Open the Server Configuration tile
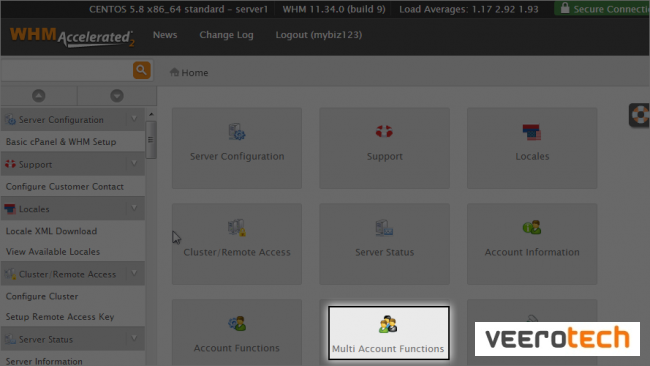The image size is (650, 366). (237, 148)
